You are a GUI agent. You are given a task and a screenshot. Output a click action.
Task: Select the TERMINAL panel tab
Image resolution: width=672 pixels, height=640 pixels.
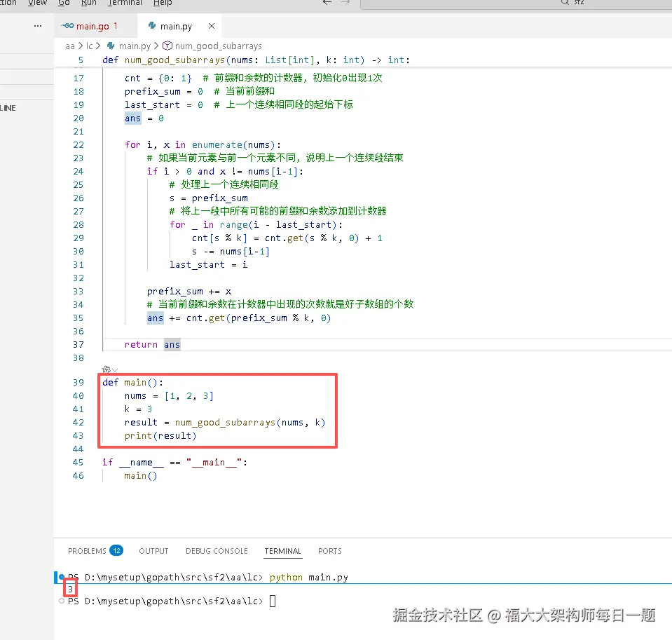point(283,551)
